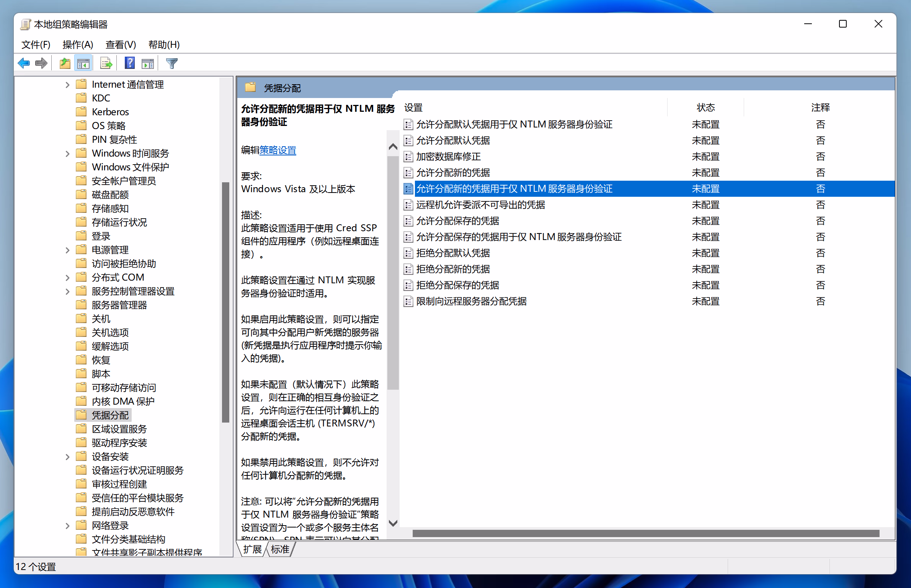Screen dimensions: 911x588
Task: Expand the Internet 通信管理 tree node
Action: pos(67,85)
